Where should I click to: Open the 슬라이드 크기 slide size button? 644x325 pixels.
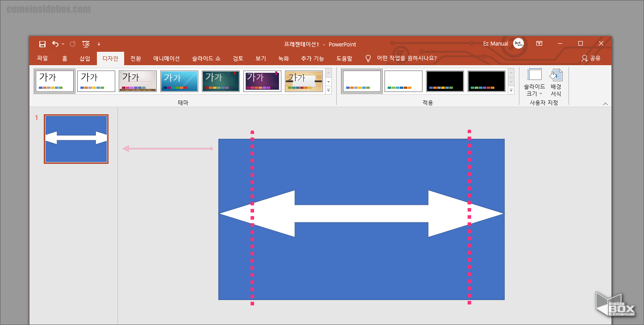point(535,83)
